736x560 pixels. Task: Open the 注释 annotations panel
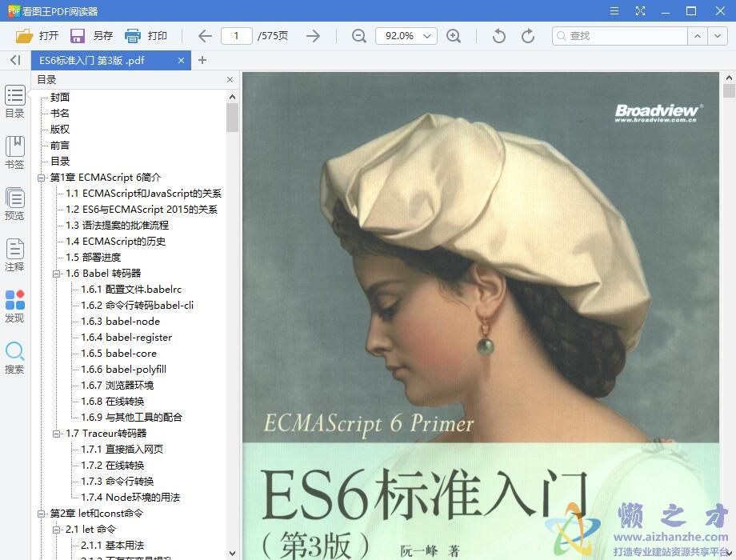coord(15,255)
